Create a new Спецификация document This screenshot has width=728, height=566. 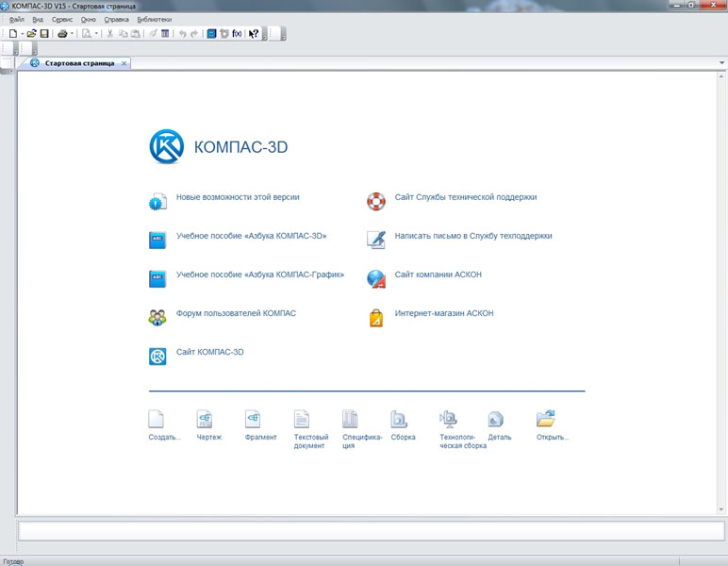[x=350, y=419]
